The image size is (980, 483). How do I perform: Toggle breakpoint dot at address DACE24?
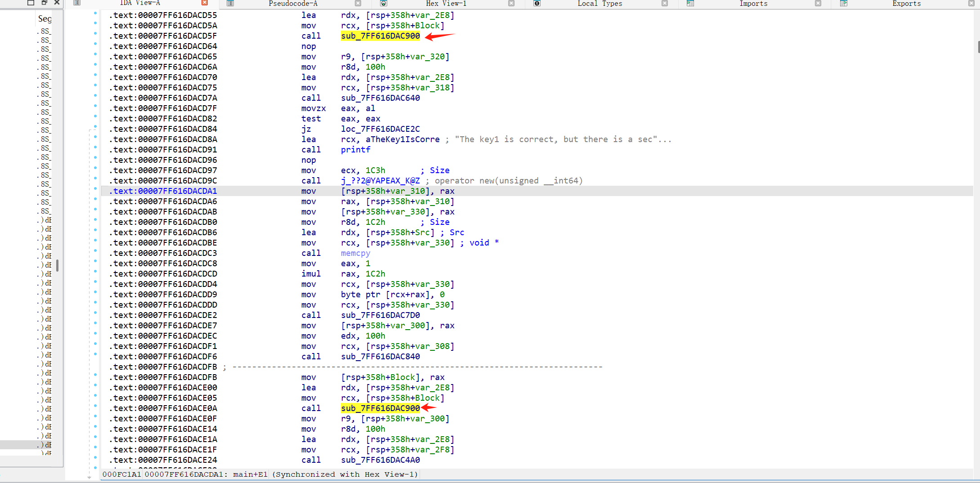point(95,458)
